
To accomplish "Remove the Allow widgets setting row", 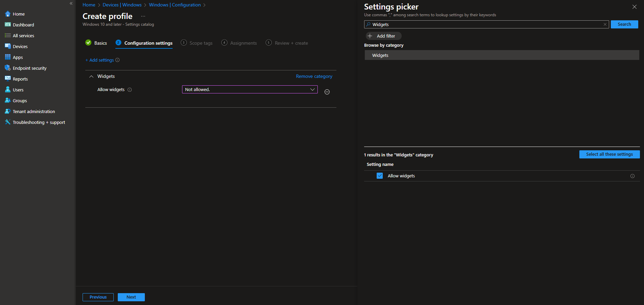I will pos(327,92).
